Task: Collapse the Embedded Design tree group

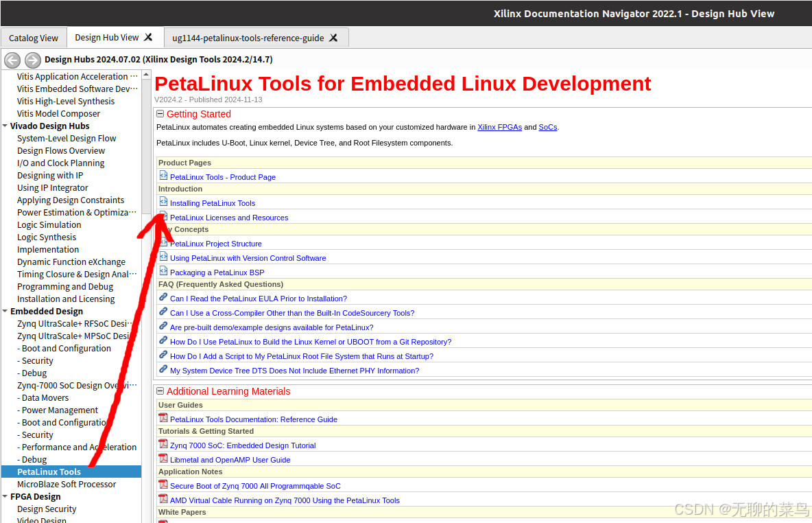Action: point(5,311)
